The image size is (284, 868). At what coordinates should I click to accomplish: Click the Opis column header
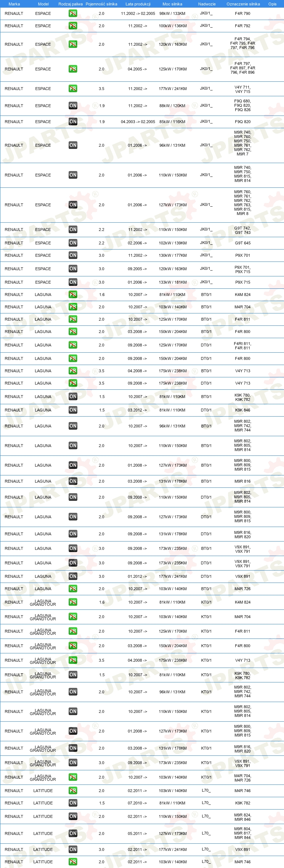272,4
